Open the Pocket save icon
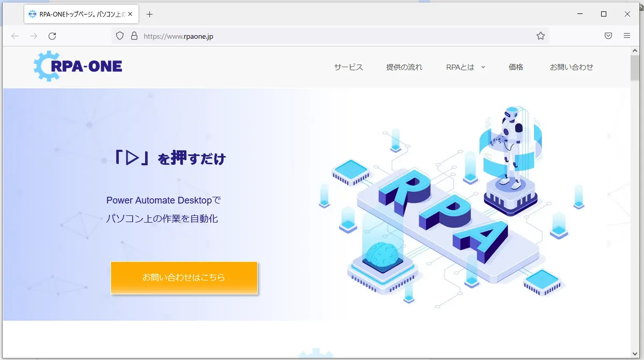The image size is (644, 360). [x=608, y=36]
